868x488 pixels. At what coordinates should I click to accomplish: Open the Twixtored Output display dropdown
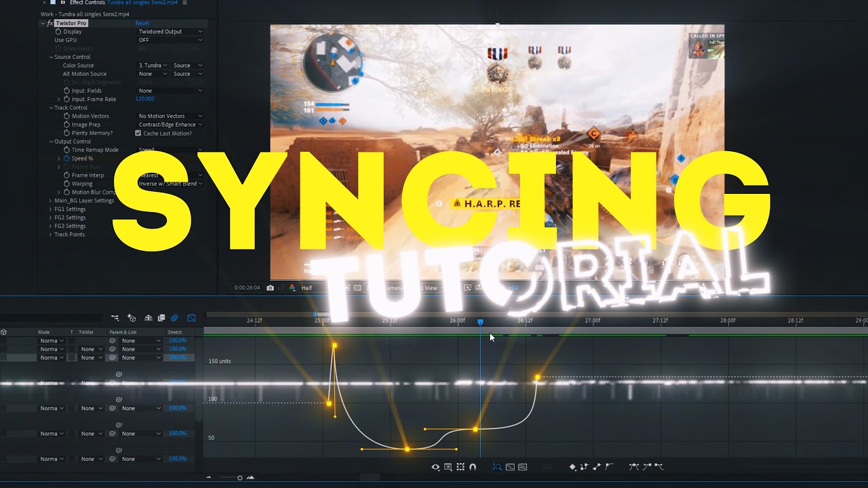(x=170, y=32)
